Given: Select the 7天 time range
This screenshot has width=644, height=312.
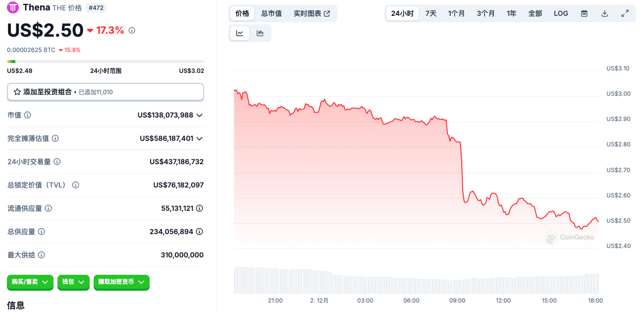Looking at the screenshot, I should tap(431, 13).
